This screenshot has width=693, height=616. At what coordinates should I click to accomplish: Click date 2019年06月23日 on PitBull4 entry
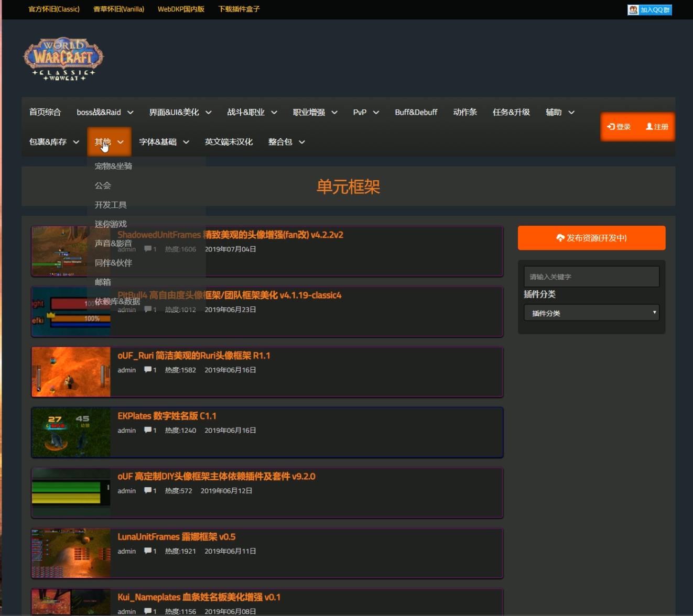[230, 310]
